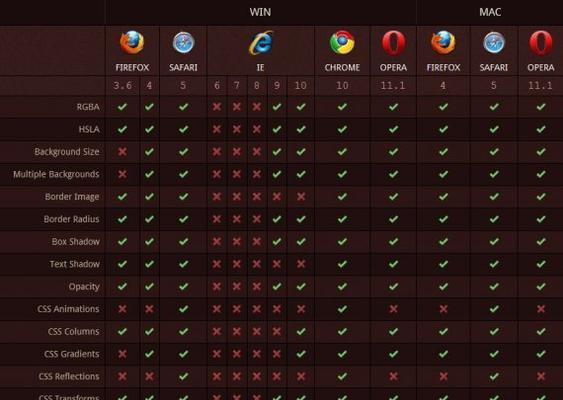The width and height of the screenshot is (563, 400).
Task: Click the Internet Explorer logo icon
Action: coord(261,43)
